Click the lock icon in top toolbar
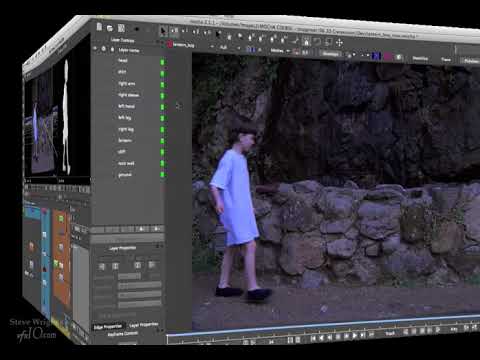 306,42
